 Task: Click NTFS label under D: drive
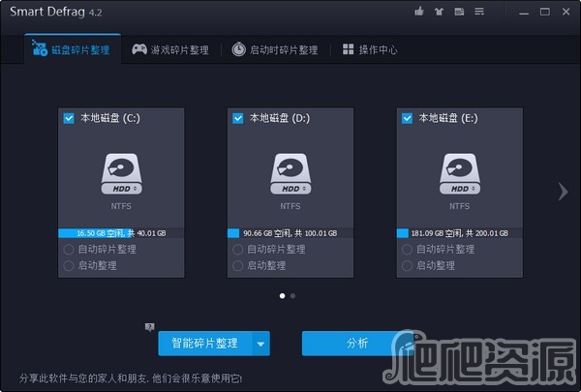290,206
